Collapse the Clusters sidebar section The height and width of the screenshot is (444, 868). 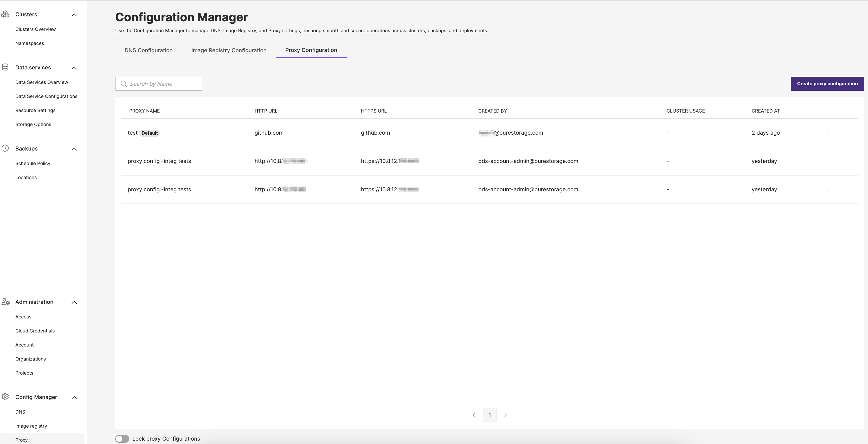[x=74, y=15]
